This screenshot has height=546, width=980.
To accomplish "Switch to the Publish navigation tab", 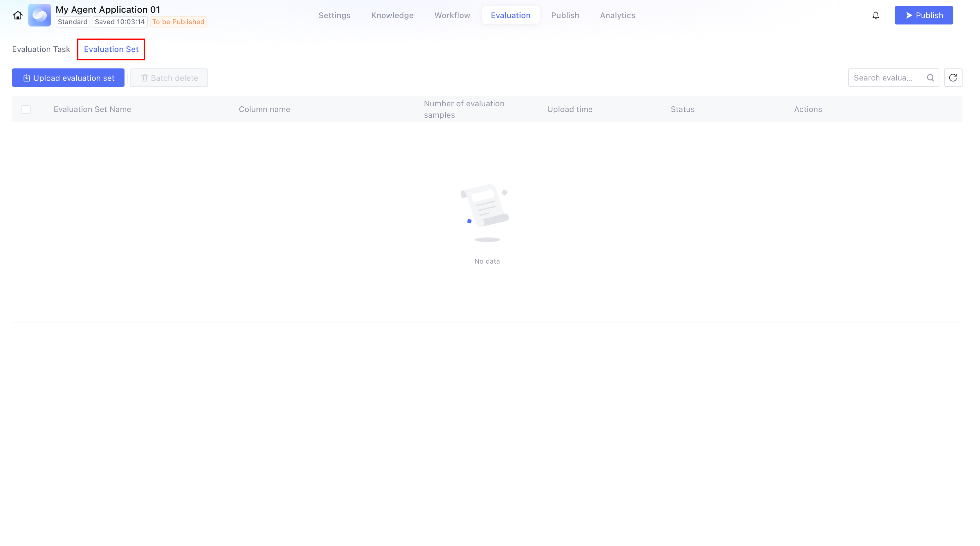I will tap(565, 15).
